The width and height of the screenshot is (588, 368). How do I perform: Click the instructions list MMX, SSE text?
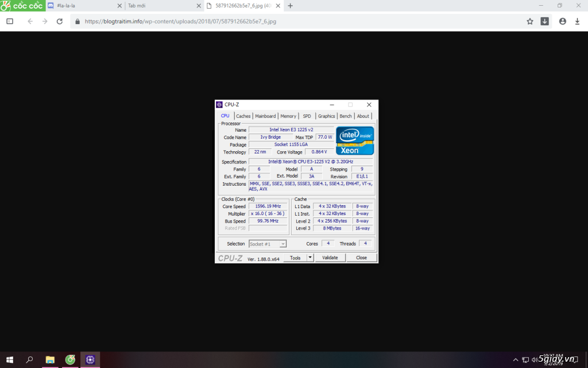pos(311,186)
